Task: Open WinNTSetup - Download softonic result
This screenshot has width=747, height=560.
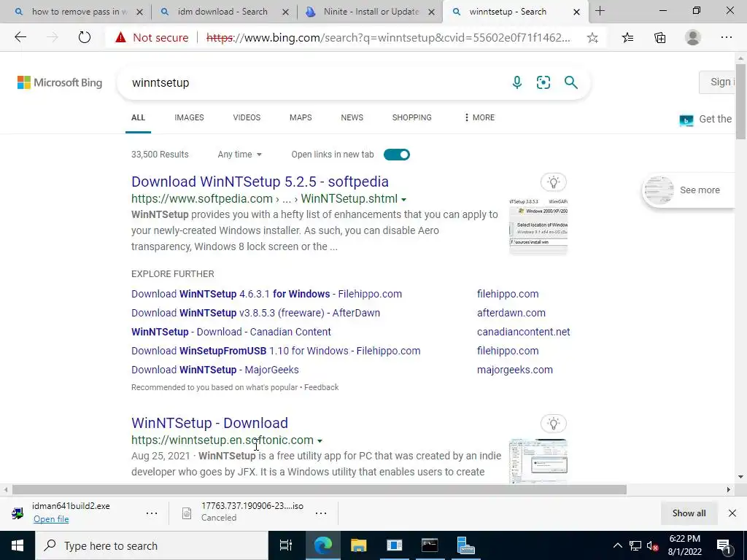Action: point(209,423)
